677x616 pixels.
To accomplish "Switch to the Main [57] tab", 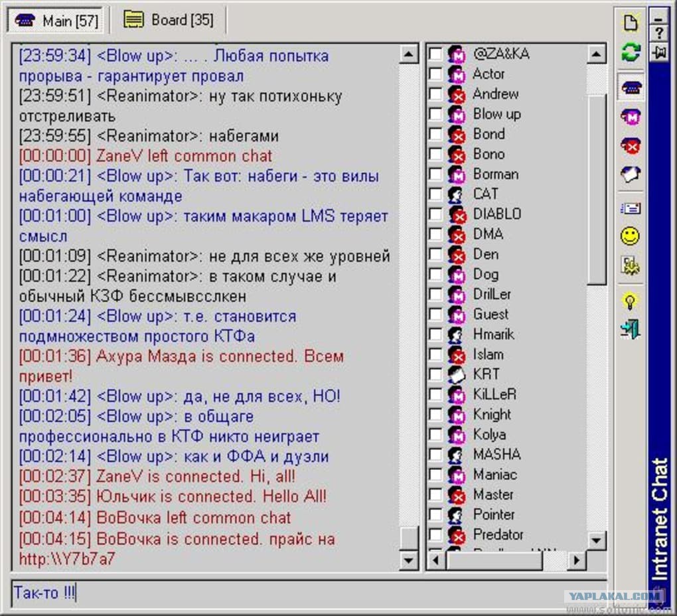I will [56, 21].
